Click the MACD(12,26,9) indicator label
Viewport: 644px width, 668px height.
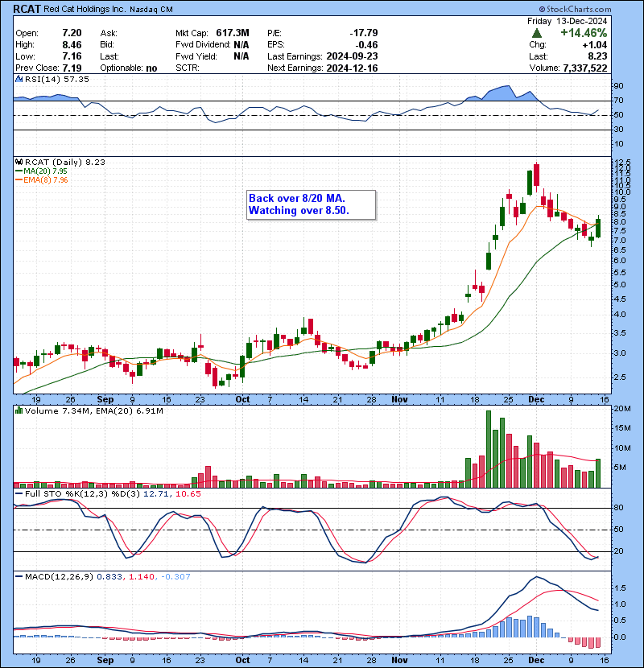(x=59, y=577)
